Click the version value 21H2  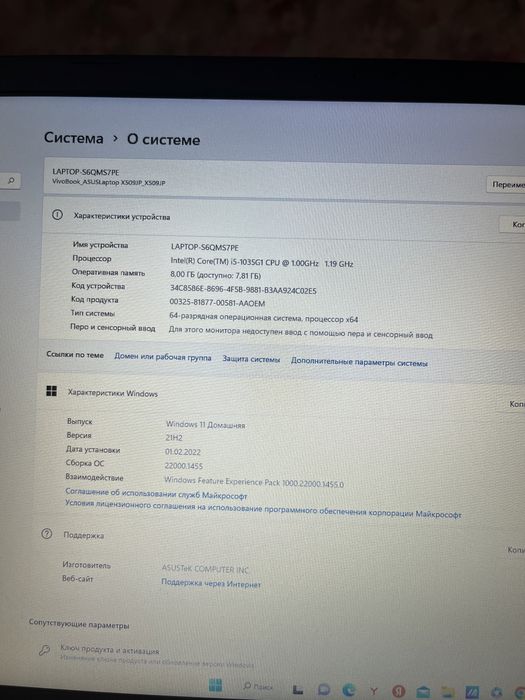174,438
